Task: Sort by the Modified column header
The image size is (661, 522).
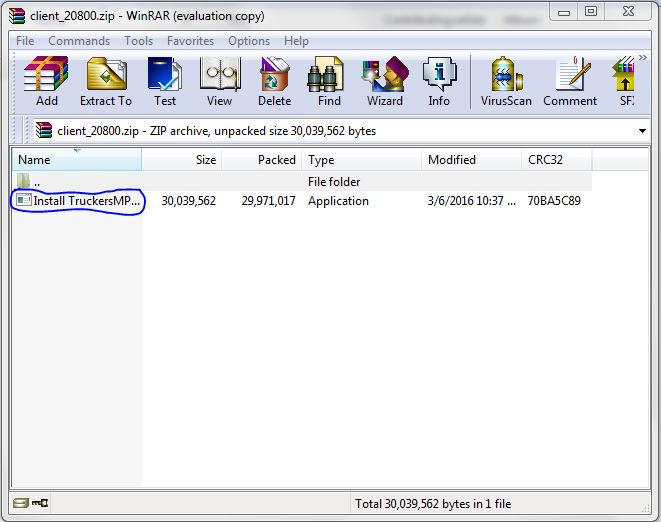Action: coord(472,160)
